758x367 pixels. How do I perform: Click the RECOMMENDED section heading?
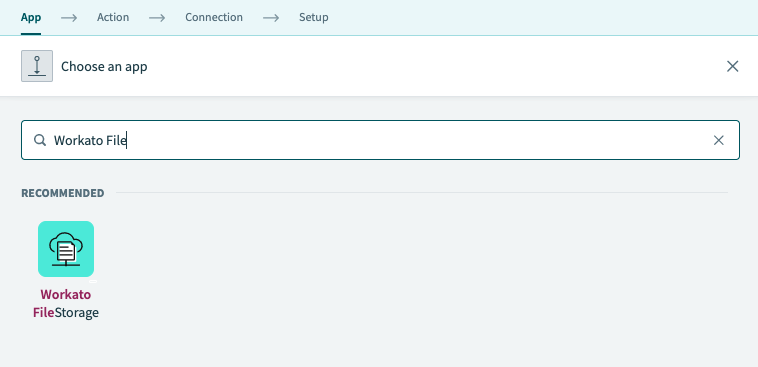click(63, 193)
